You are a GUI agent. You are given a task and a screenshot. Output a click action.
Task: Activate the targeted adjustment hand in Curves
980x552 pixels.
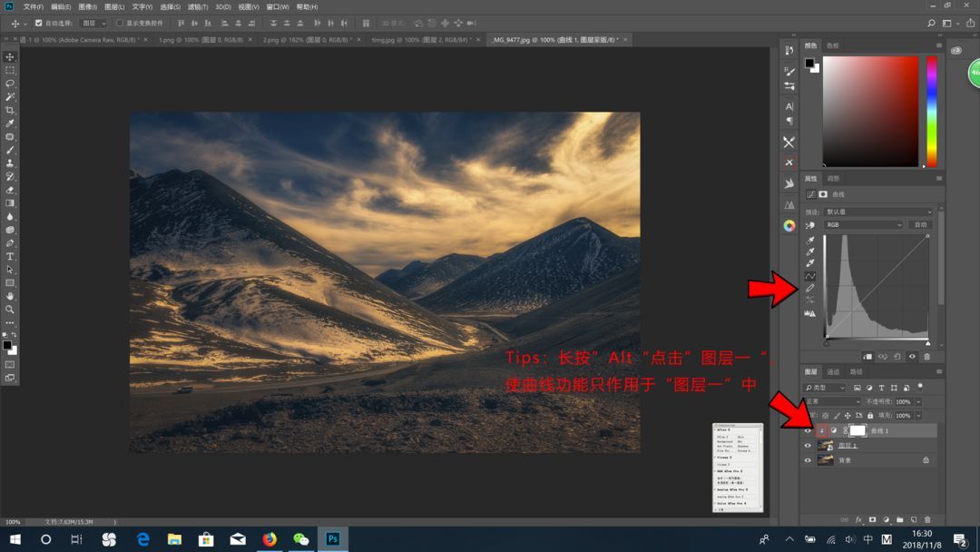pyautogui.click(x=809, y=225)
